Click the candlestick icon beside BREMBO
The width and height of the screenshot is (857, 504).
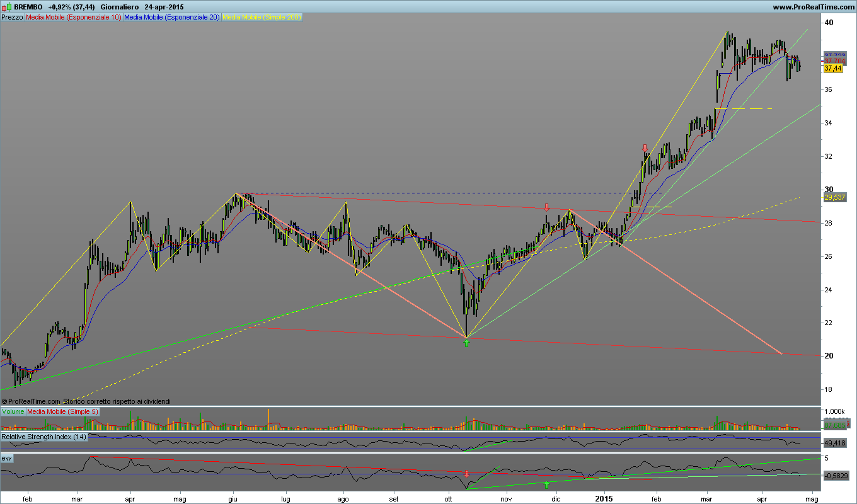pyautogui.click(x=7, y=6)
